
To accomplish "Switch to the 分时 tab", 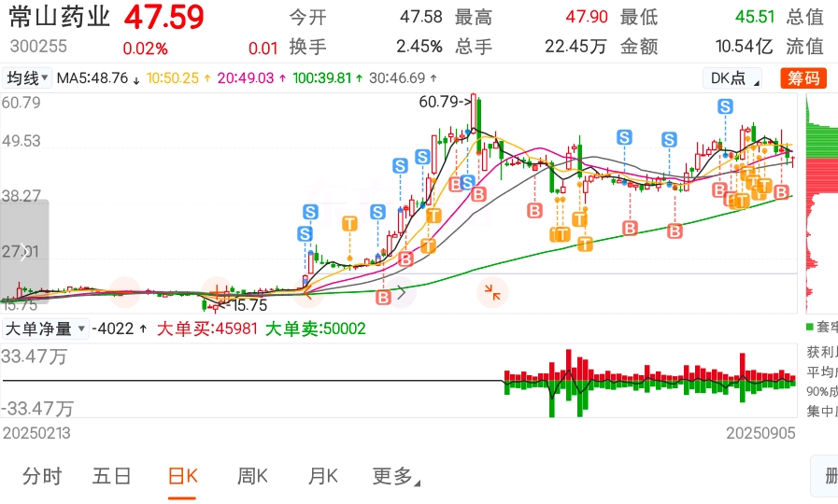I will click(x=42, y=476).
